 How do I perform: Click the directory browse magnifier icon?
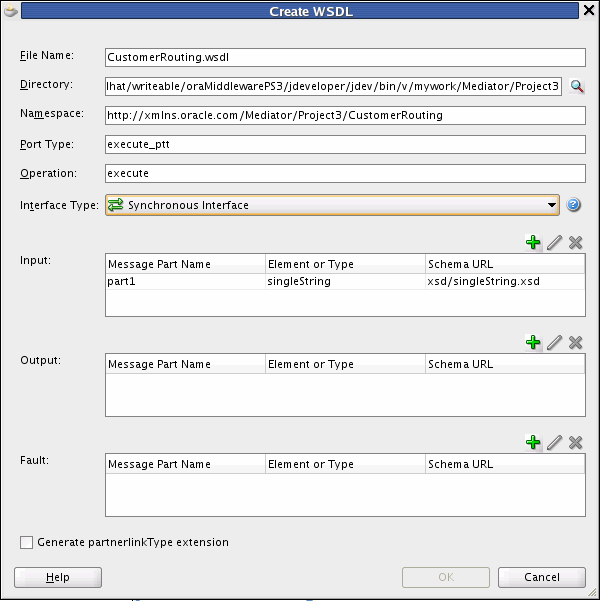pos(576,86)
